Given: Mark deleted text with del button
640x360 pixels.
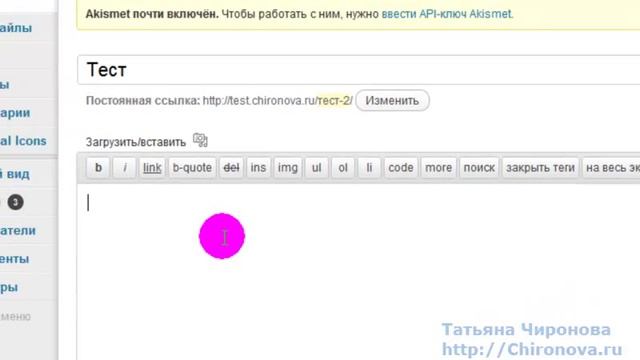Looking at the screenshot, I should coord(231,168).
